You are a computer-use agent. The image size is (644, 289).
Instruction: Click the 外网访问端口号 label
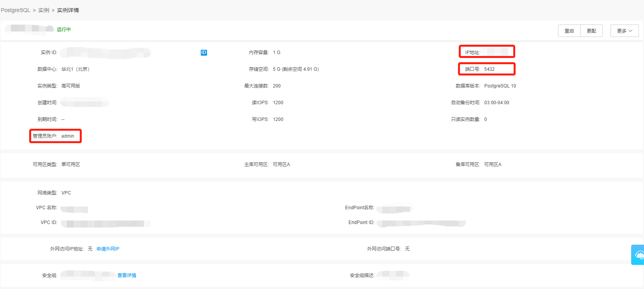tap(384, 249)
